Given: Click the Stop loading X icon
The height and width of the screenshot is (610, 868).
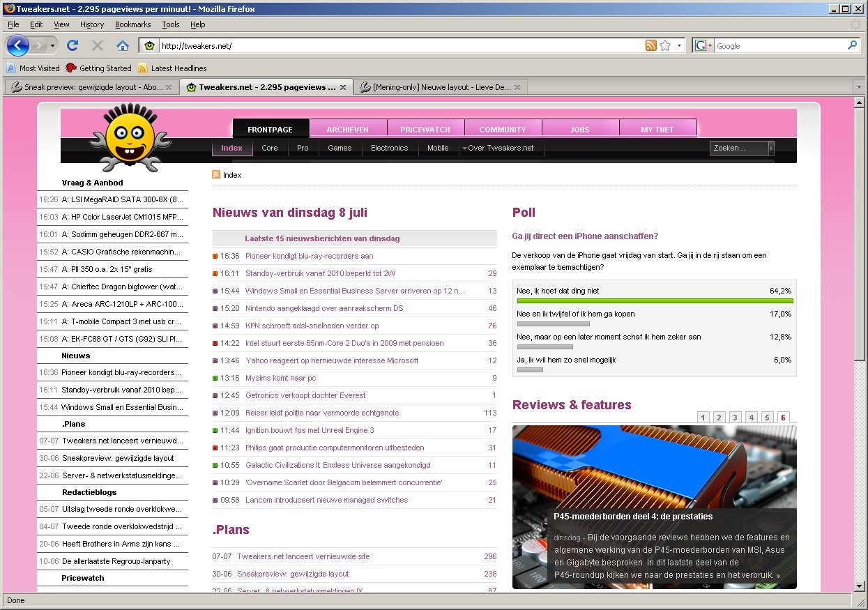Looking at the screenshot, I should pyautogui.click(x=98, y=45).
